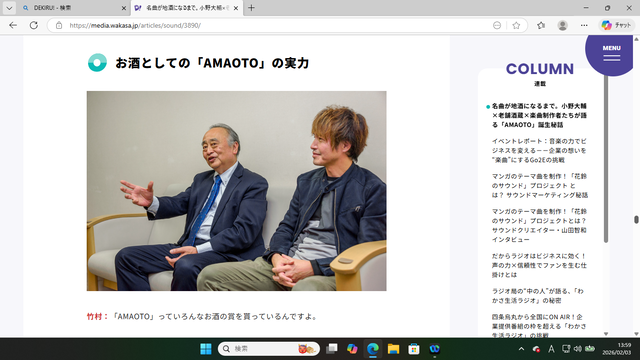Open Edge settings and more menu
This screenshot has width=640, height=360.
click(584, 25)
